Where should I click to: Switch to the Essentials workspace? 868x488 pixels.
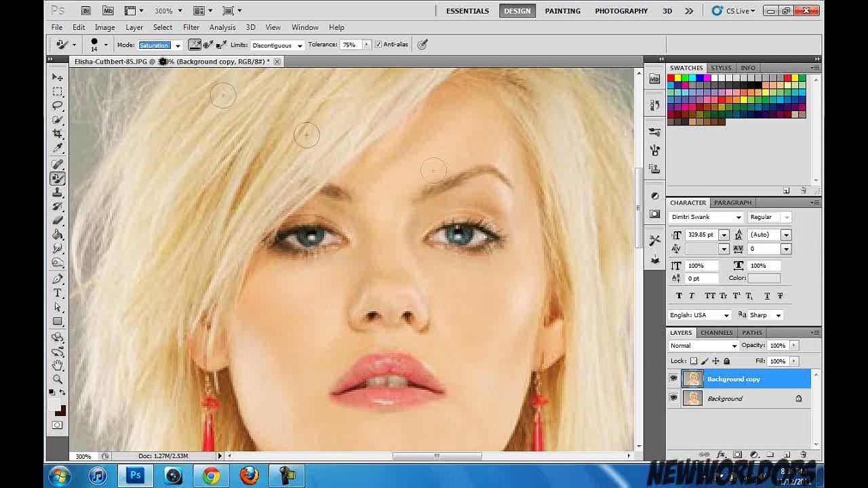pos(467,11)
